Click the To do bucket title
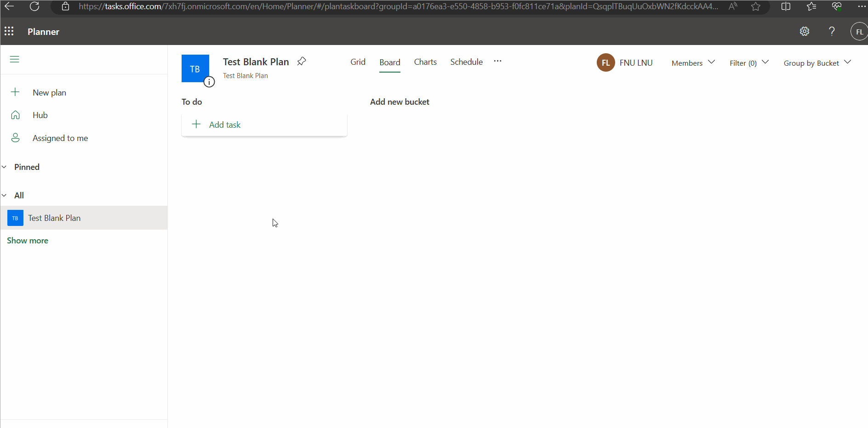This screenshot has height=428, width=868. point(192,102)
